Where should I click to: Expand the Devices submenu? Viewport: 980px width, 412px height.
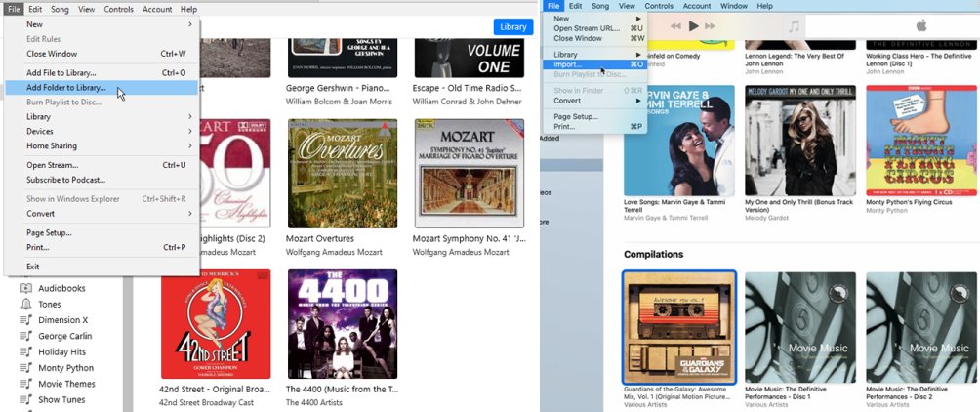[x=190, y=131]
